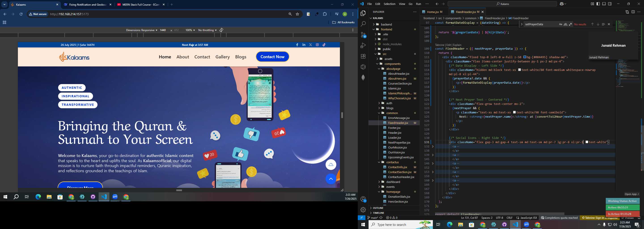Viewport: 644px width, 229px height.
Task: Click the About link in Kalaams navbar
Action: point(182,57)
